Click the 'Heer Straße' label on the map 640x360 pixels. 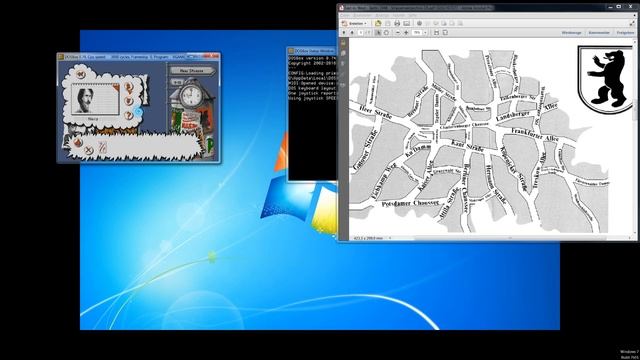point(376,112)
